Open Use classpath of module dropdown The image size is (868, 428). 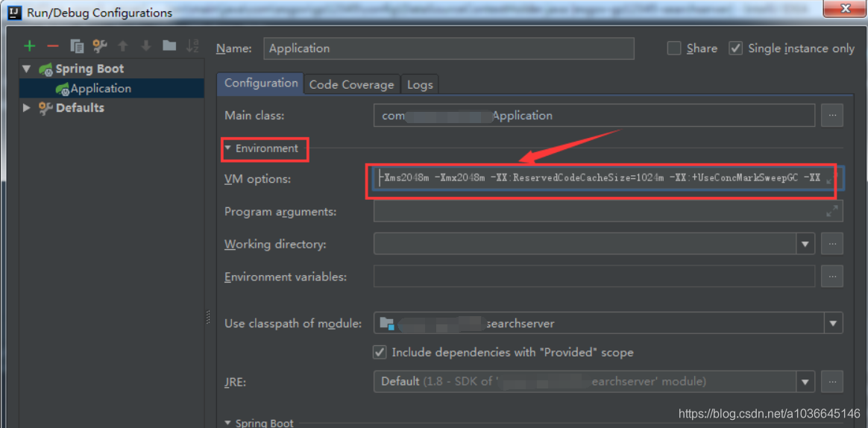click(x=832, y=322)
